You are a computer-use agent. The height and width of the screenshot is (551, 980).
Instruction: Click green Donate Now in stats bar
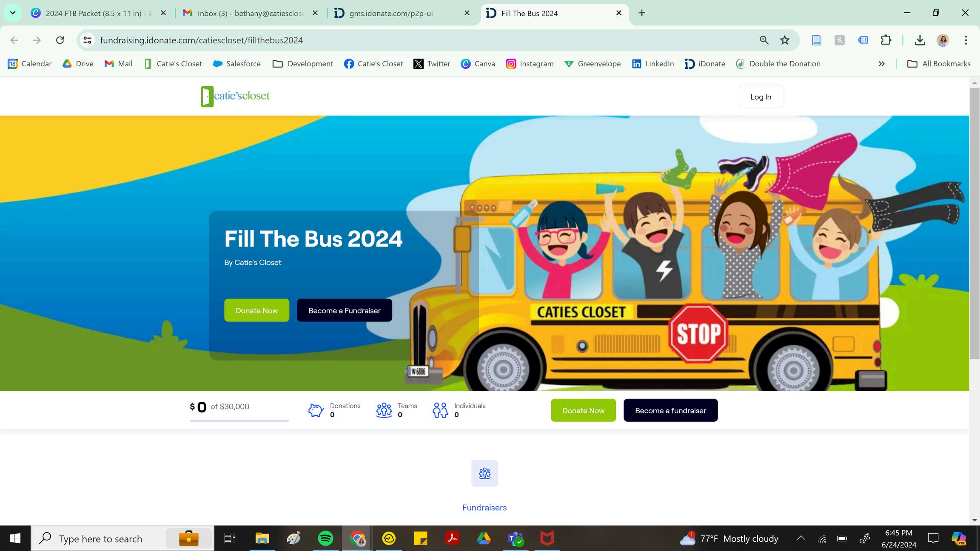[583, 410]
